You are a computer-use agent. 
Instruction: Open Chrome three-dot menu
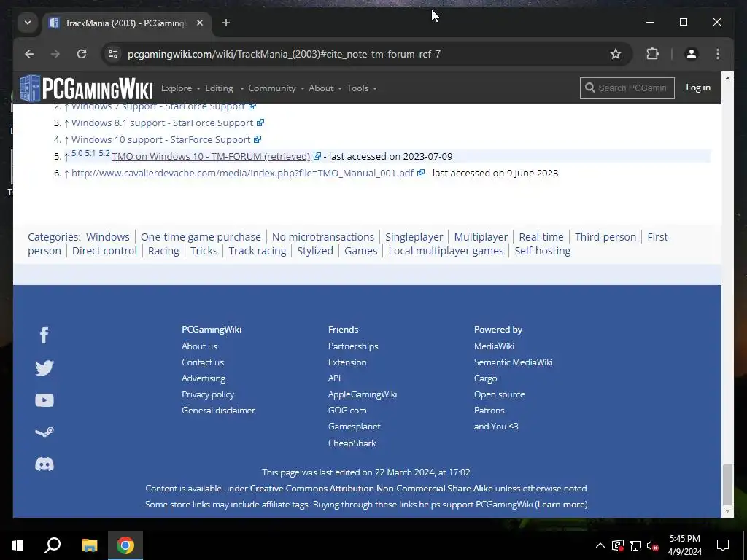(718, 54)
